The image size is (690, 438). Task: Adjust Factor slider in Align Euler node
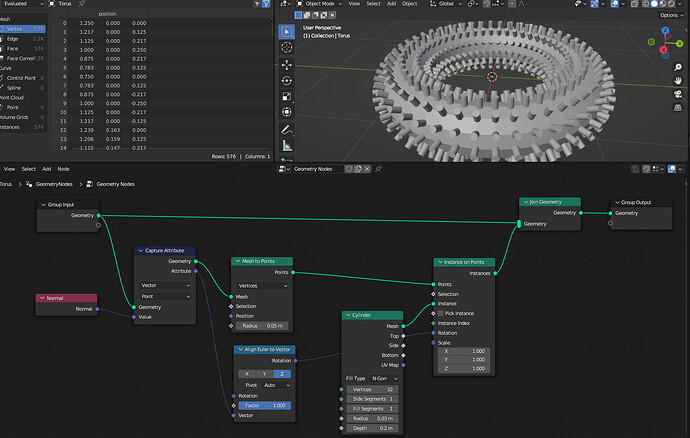264,405
